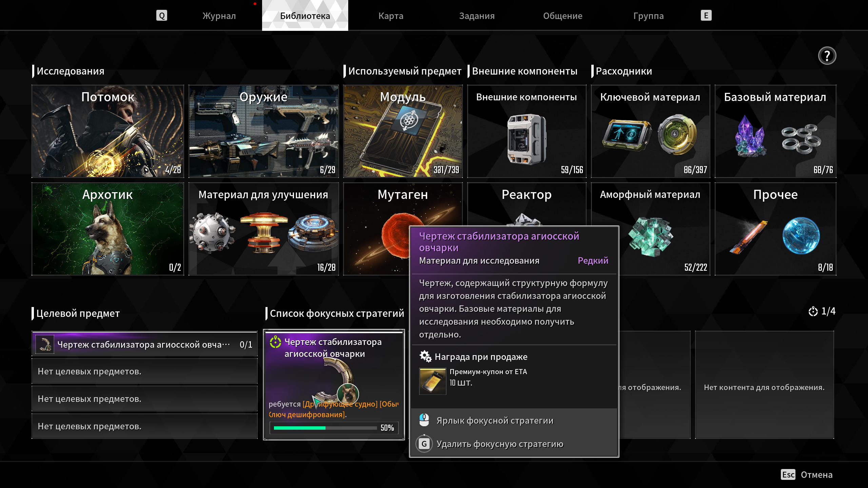
Task: Open the Архотик dog category tile
Action: (x=108, y=229)
